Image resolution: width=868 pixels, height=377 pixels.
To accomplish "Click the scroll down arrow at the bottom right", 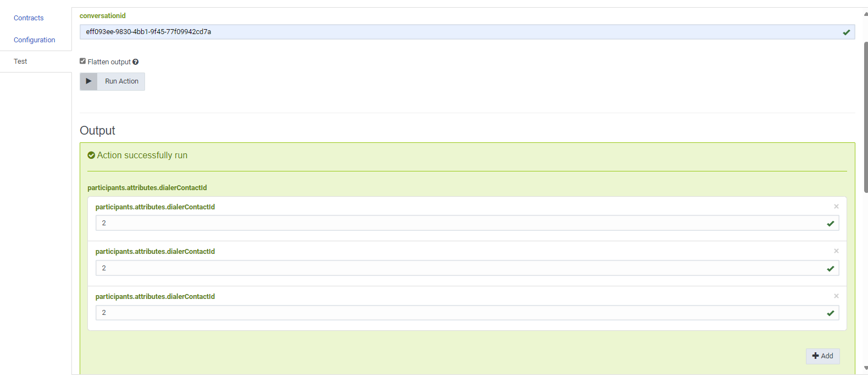I will point(866,368).
